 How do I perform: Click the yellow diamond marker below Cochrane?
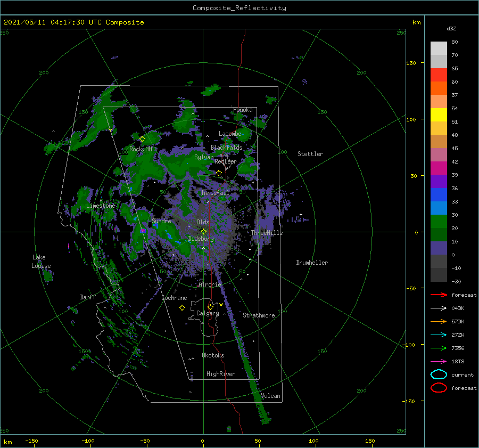pos(182,308)
